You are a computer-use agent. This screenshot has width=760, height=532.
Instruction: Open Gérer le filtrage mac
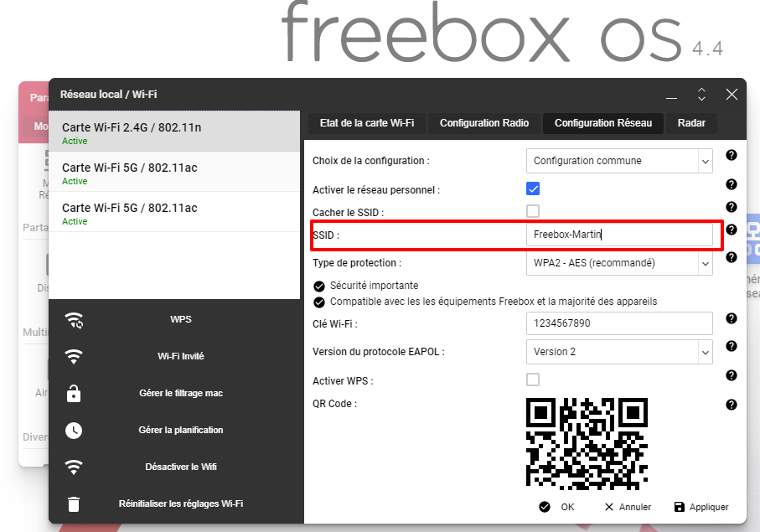click(181, 393)
